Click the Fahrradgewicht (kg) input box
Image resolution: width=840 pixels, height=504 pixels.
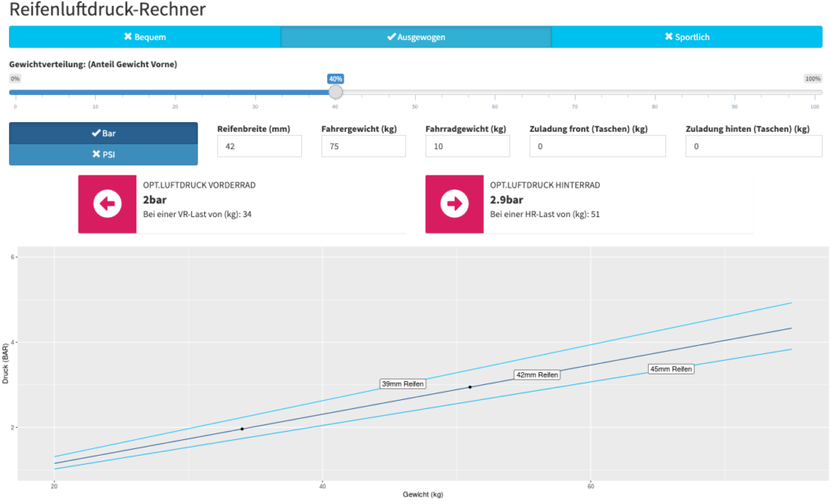pyautogui.click(x=468, y=146)
